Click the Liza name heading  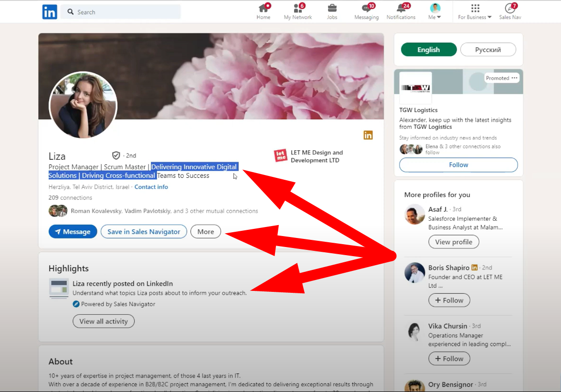pyautogui.click(x=57, y=156)
